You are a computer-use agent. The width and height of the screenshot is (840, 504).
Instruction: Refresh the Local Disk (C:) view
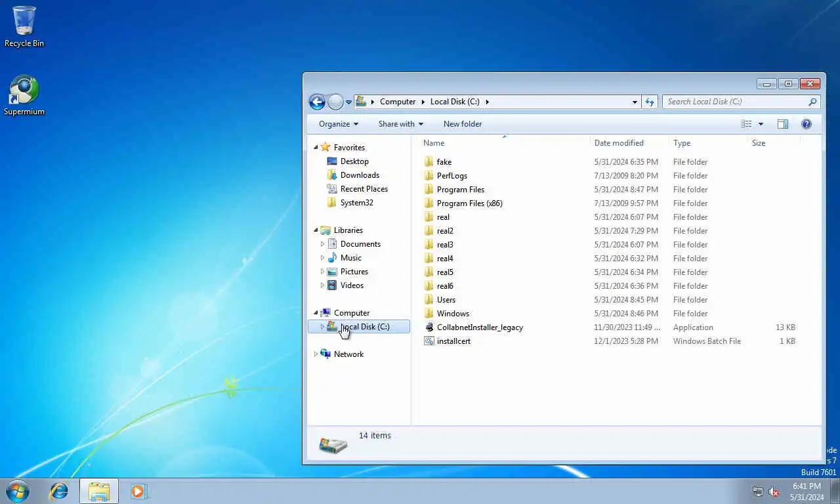coord(650,102)
